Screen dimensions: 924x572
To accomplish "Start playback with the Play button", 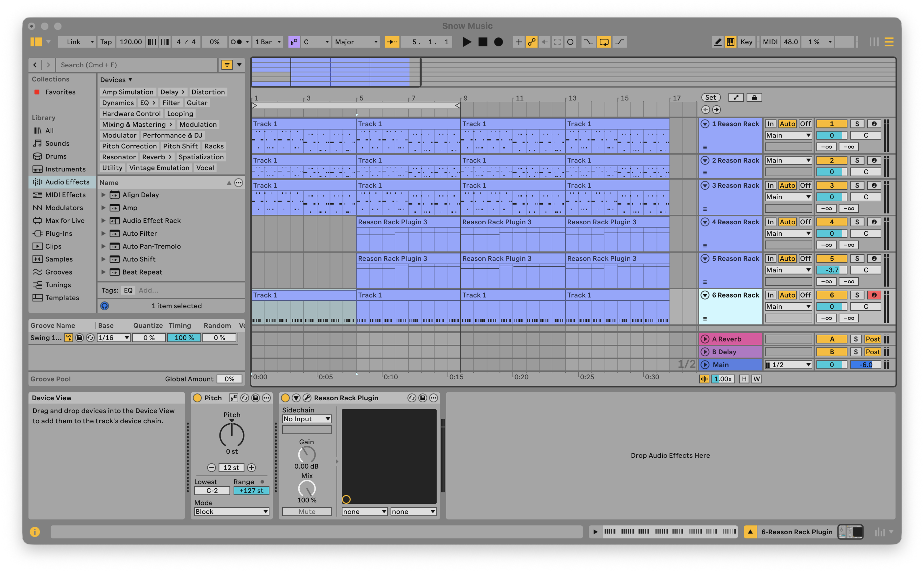I will coord(467,42).
